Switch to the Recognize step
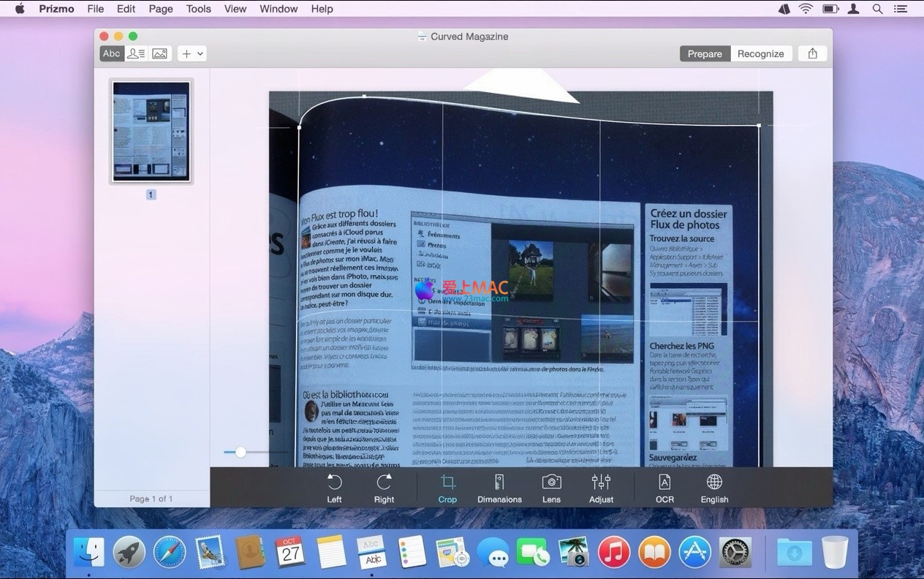The height and width of the screenshot is (579, 924). coord(760,53)
